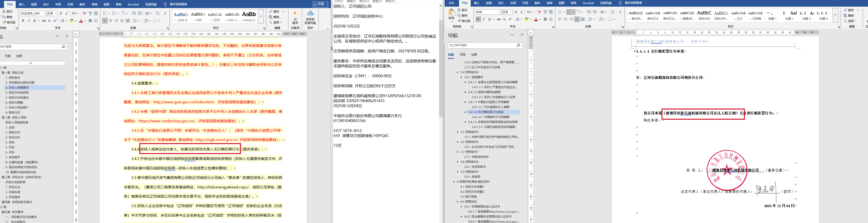This screenshot has width=868, height=223.
Task: Click the Cut (剪切) icon in left Word window
Action: pos(4,11)
